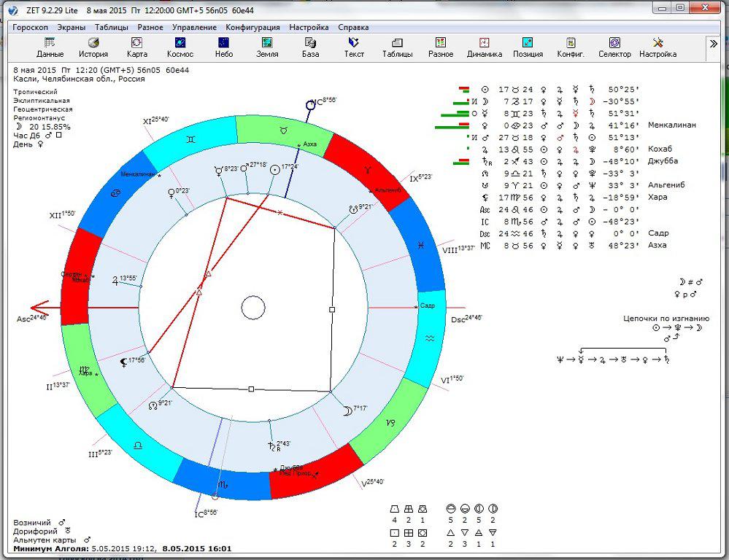Open the История toolbar icon

tap(93, 48)
